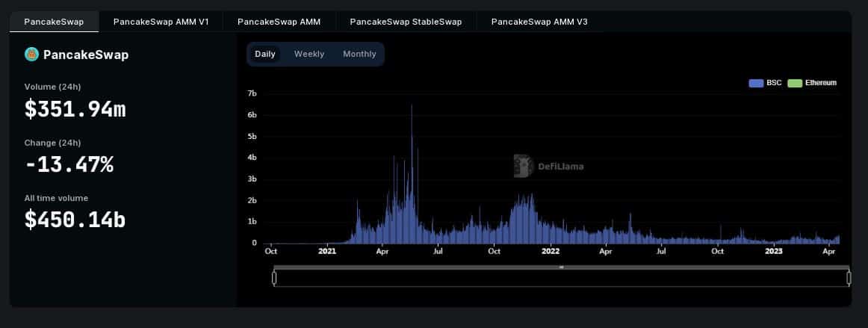Click the All time volume label
Screen dimensions: 868x328
point(57,198)
